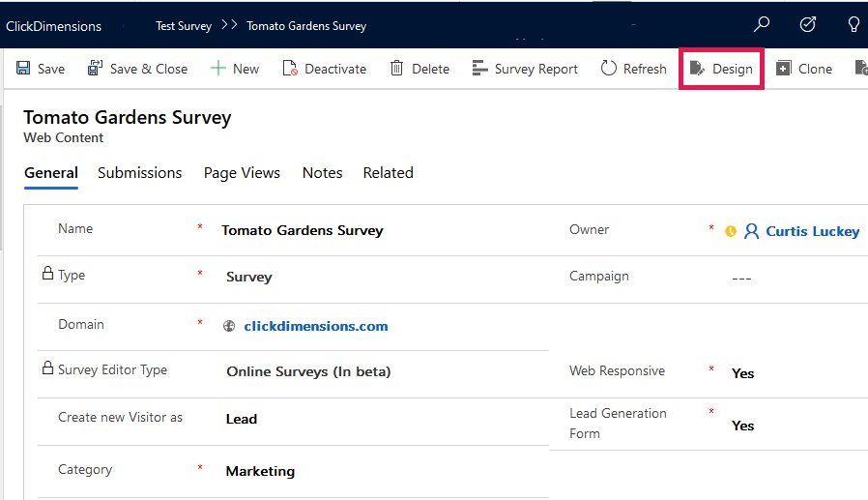868x500 pixels.
Task: Toggle the Lead Generation Form Yes value
Action: point(743,426)
